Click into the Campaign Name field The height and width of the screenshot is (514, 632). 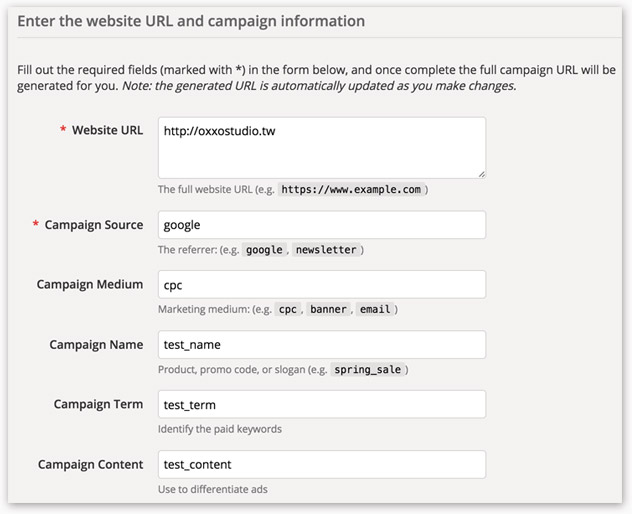(321, 344)
